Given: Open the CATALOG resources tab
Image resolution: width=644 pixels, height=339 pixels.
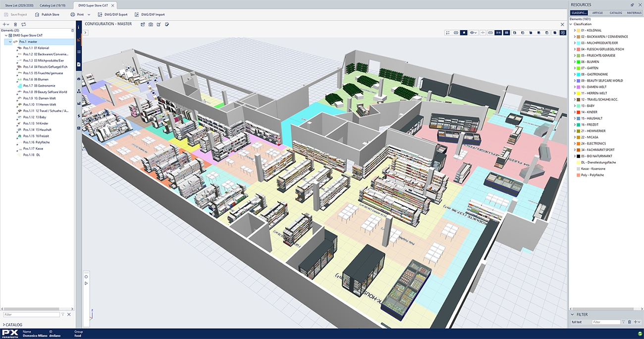Looking at the screenshot, I should 616,13.
